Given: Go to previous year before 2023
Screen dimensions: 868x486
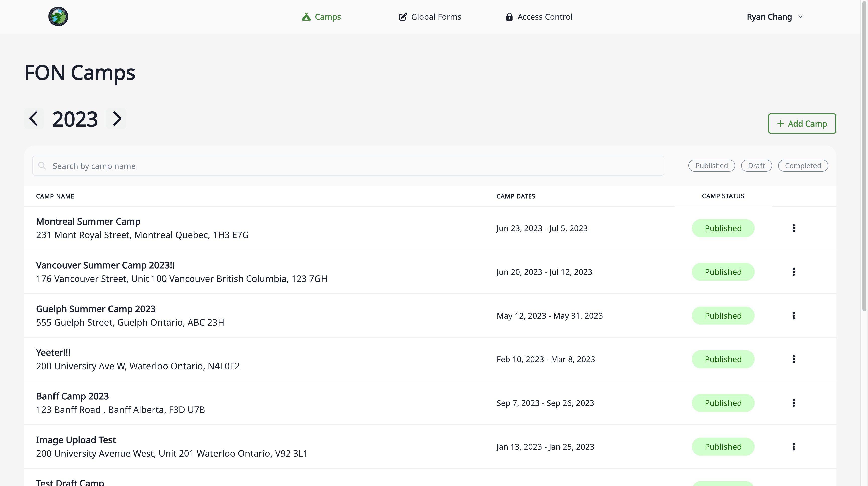Looking at the screenshot, I should [34, 118].
